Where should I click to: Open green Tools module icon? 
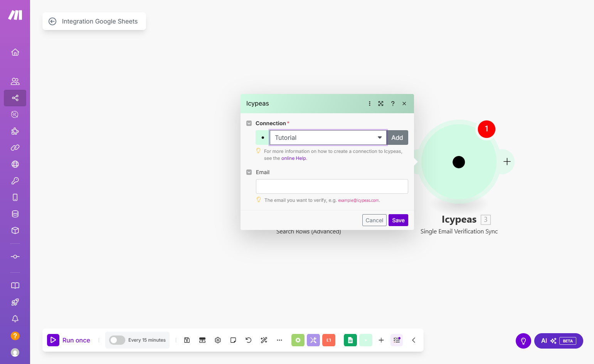point(298,340)
